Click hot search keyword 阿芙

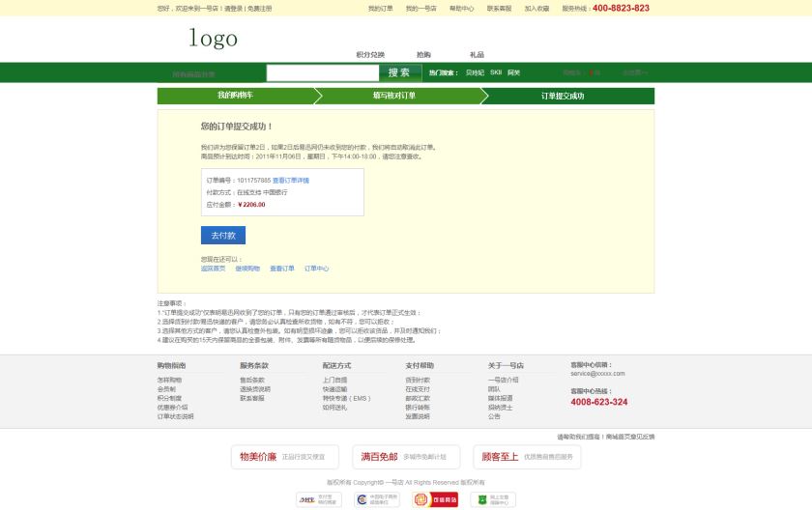(x=513, y=73)
